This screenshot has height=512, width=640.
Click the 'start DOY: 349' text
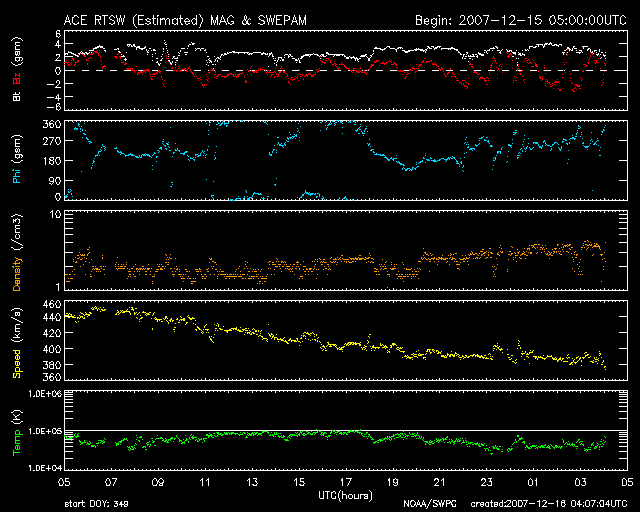pos(96,504)
